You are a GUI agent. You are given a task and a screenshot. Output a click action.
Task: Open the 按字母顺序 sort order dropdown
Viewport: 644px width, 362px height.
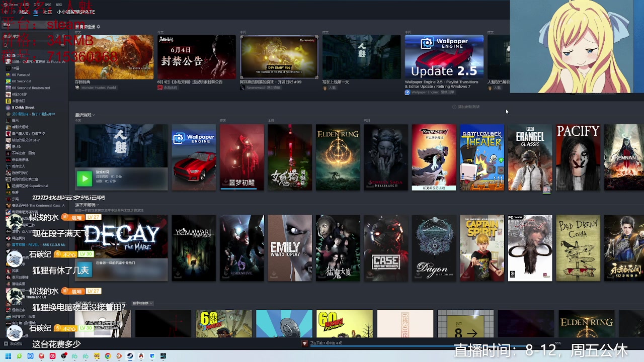click(x=142, y=303)
